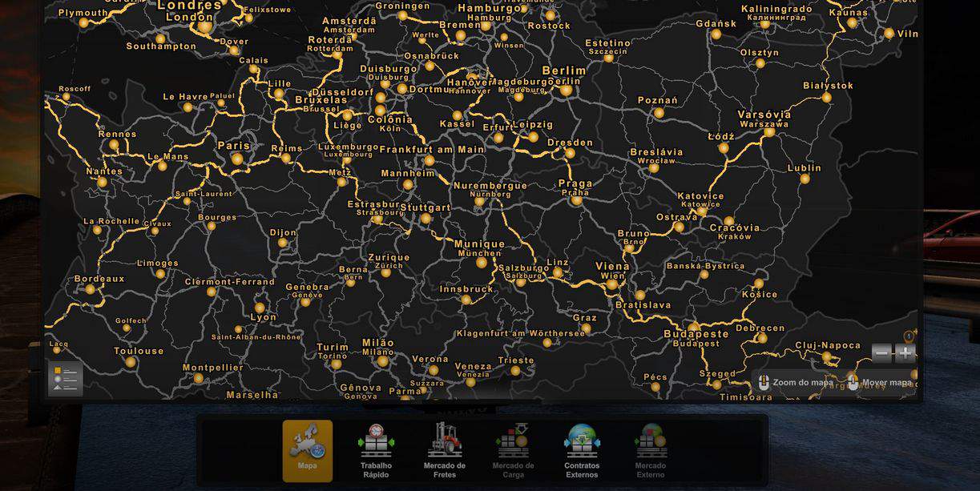Open the map legend panel
This screenshot has width=980, height=491.
tap(66, 379)
